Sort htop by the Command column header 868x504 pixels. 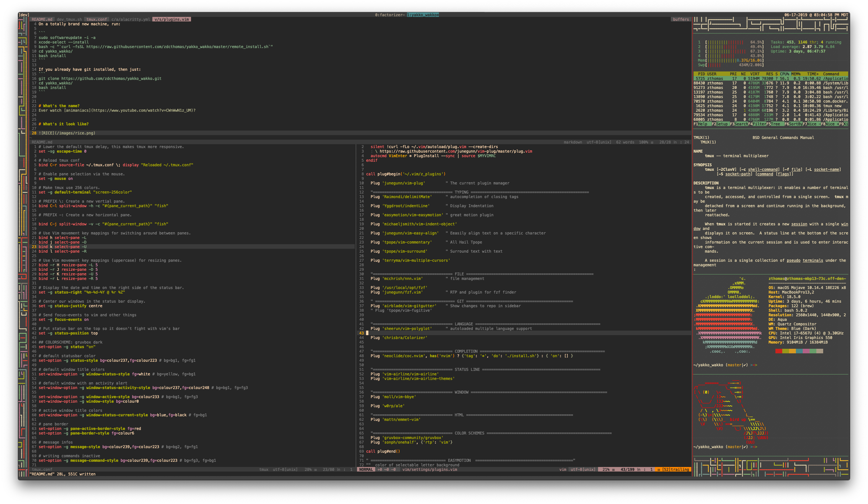tap(831, 74)
